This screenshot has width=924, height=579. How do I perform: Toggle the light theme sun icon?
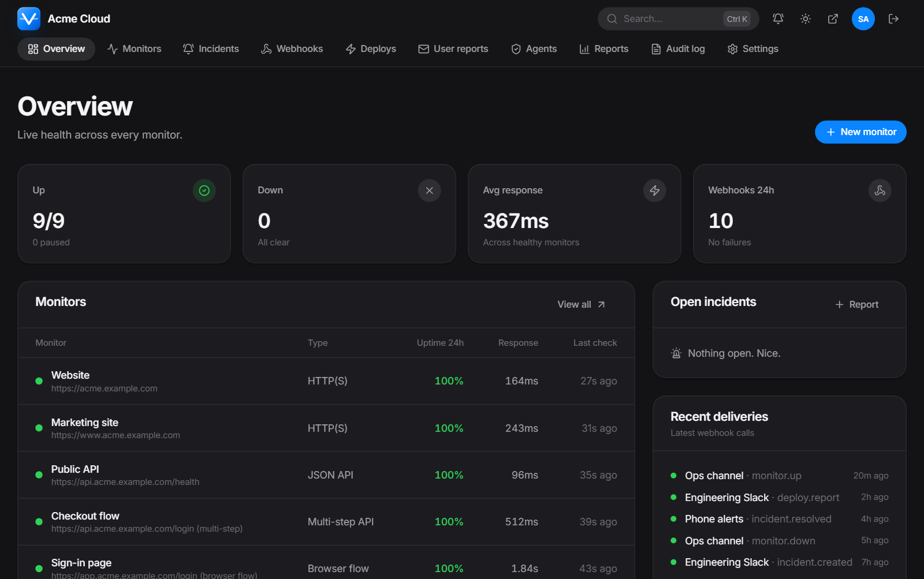806,18
